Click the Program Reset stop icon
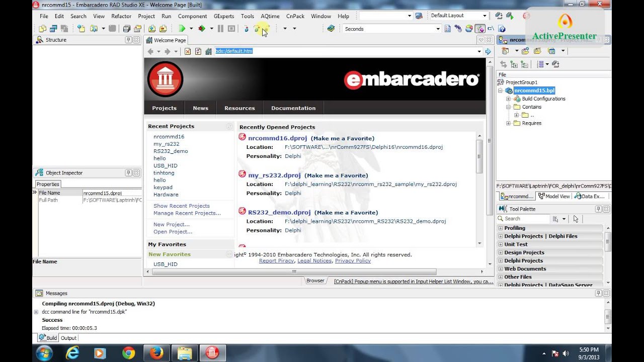644x362 pixels. pyautogui.click(x=231, y=29)
